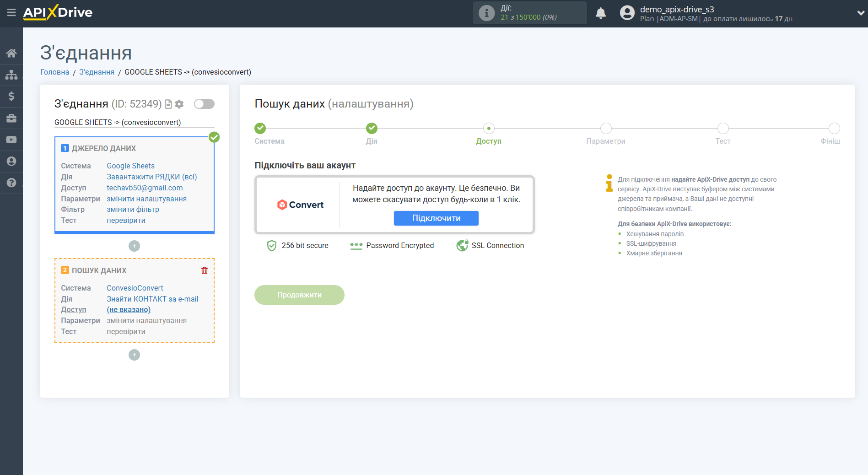868x475 pixels.
Task: Click the briefcase icon in the sidebar
Action: tap(11, 118)
